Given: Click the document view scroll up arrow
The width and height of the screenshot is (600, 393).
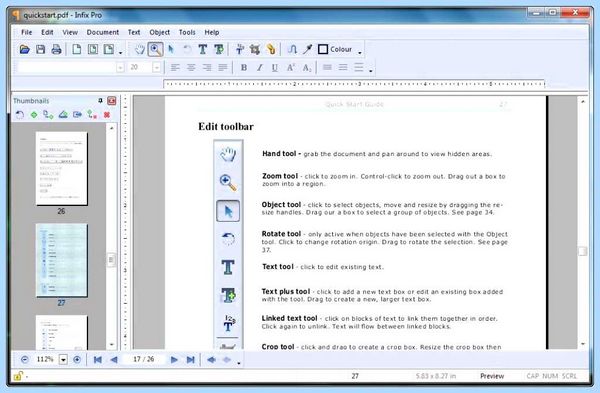Looking at the screenshot, I should point(583,102).
